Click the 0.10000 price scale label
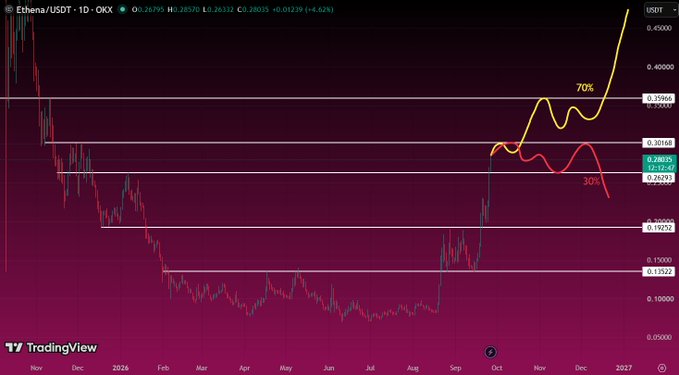Viewport: 679px width, 375px height. 660,299
